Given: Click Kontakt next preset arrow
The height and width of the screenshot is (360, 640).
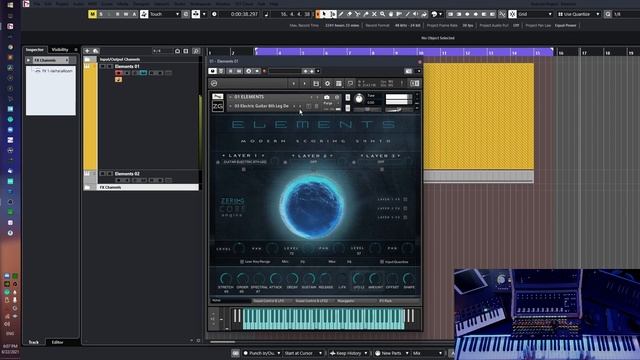Looking at the screenshot, I should point(304,83).
